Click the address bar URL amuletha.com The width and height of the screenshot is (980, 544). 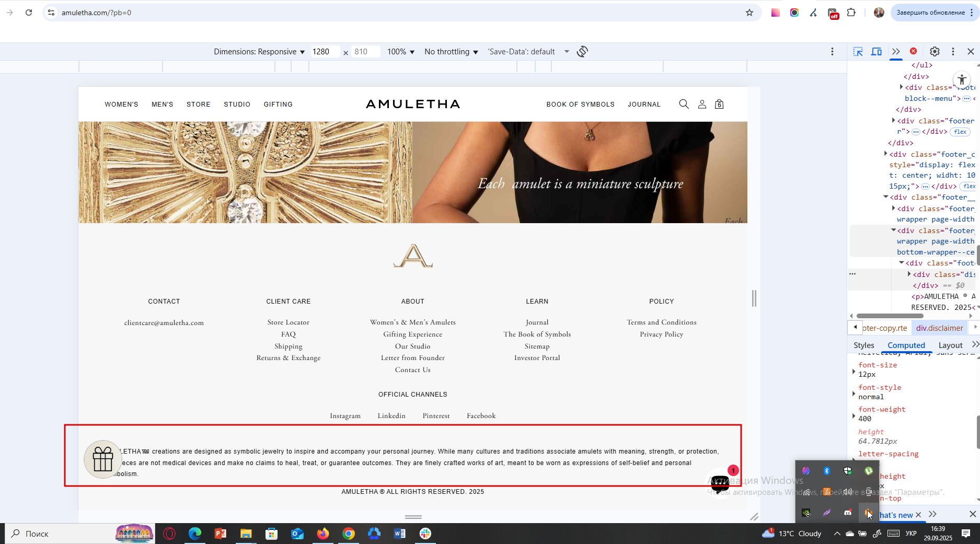96,13
